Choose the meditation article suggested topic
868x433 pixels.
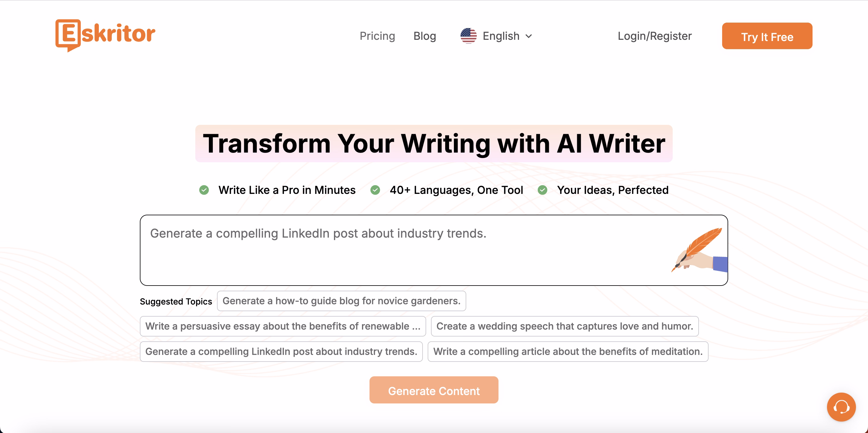568,351
